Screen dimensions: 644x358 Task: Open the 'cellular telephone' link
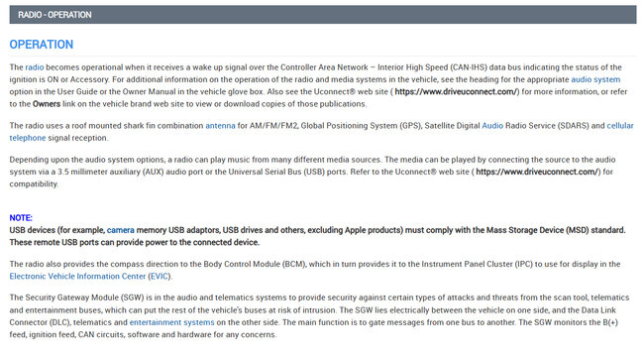tap(620, 126)
